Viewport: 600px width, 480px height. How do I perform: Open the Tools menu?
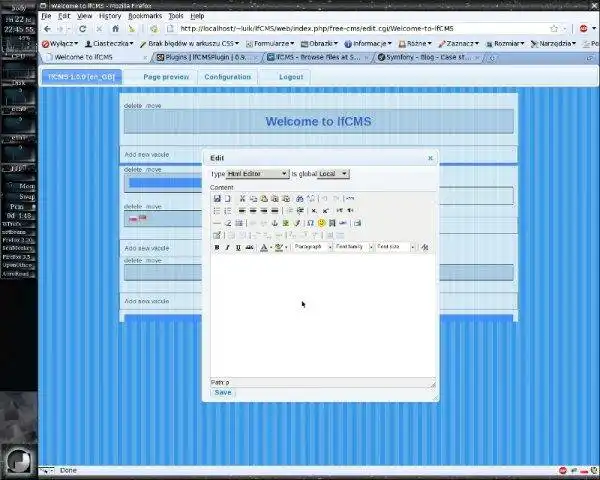(x=176, y=16)
